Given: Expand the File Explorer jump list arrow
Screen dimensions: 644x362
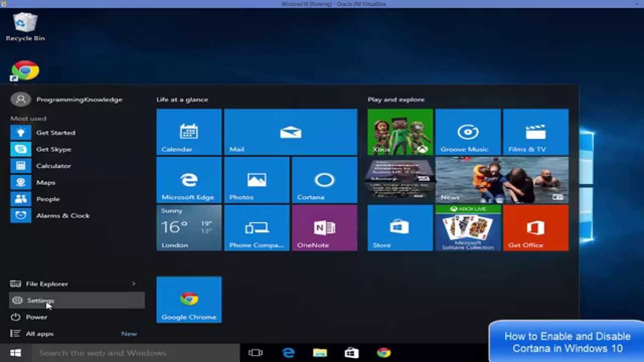Looking at the screenshot, I should pos(133,284).
